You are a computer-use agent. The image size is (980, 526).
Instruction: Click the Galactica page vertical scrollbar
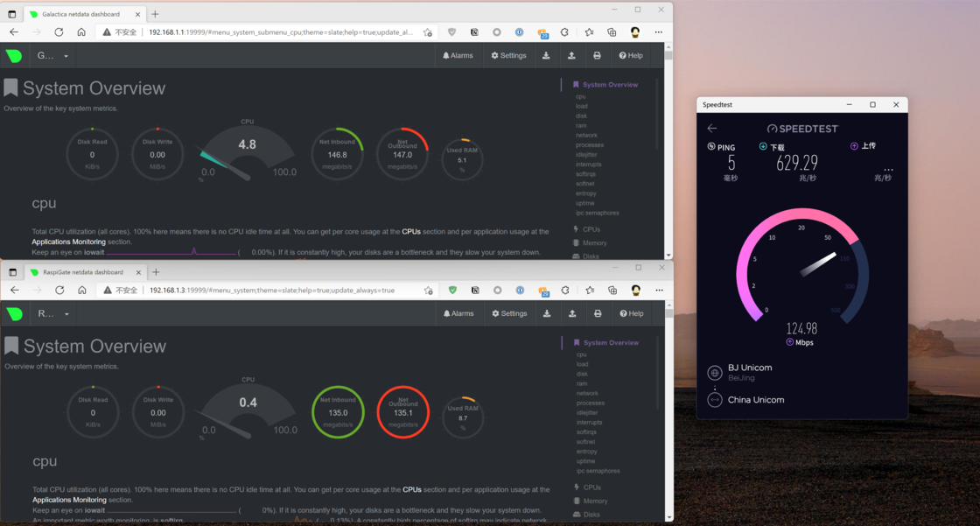coord(668,151)
